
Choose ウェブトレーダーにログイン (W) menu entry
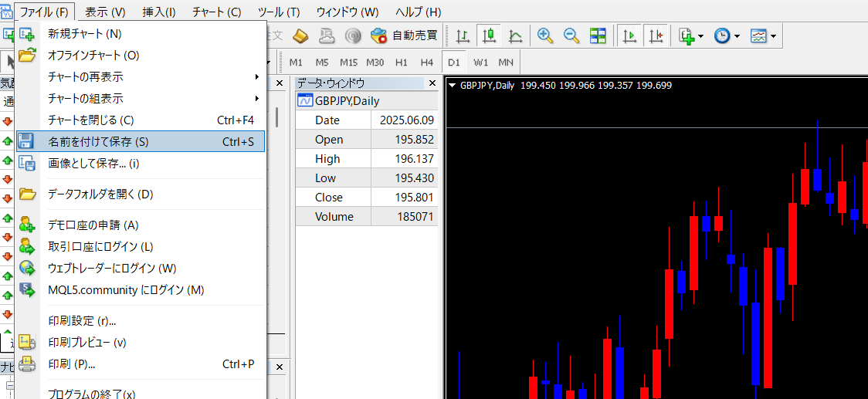(141, 269)
